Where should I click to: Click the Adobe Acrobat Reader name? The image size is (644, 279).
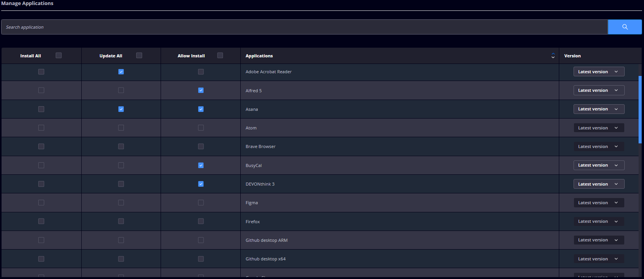point(269,72)
